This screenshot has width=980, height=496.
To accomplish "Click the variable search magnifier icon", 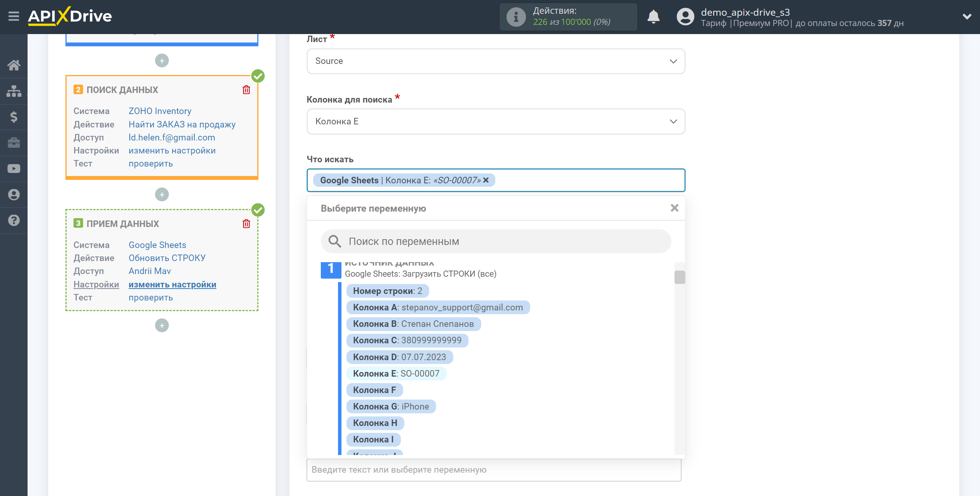I will [335, 241].
